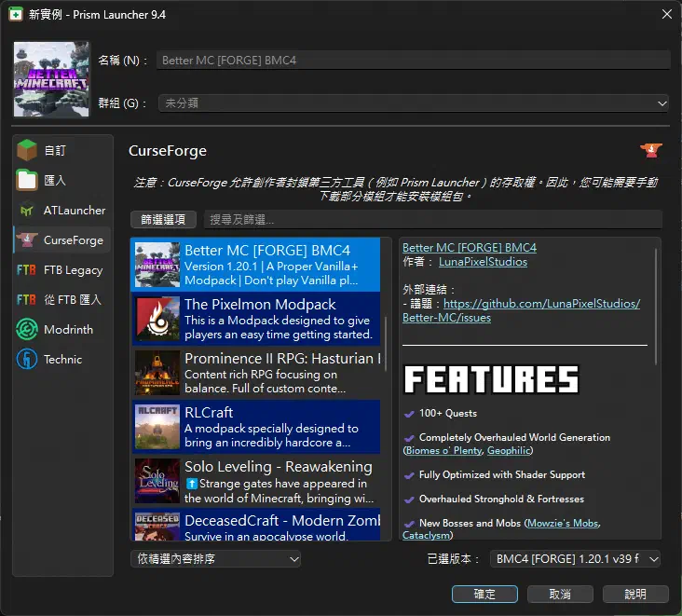Select DeceasedCraft - Modern Zombie title
682x616 pixels.
click(x=282, y=521)
